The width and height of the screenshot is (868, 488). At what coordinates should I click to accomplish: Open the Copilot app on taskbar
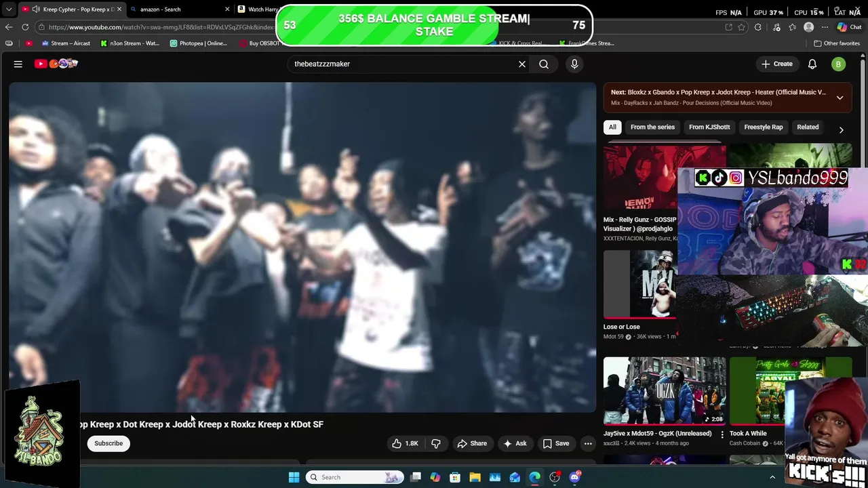point(435,477)
